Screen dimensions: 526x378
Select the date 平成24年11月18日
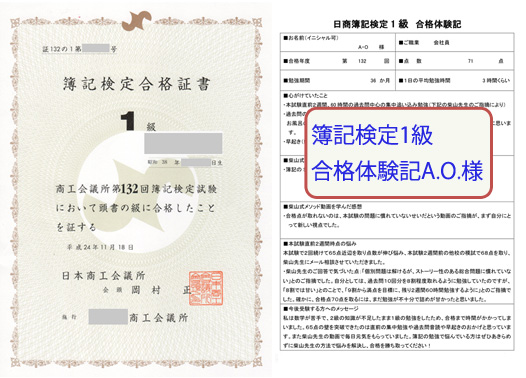[x=100, y=248]
